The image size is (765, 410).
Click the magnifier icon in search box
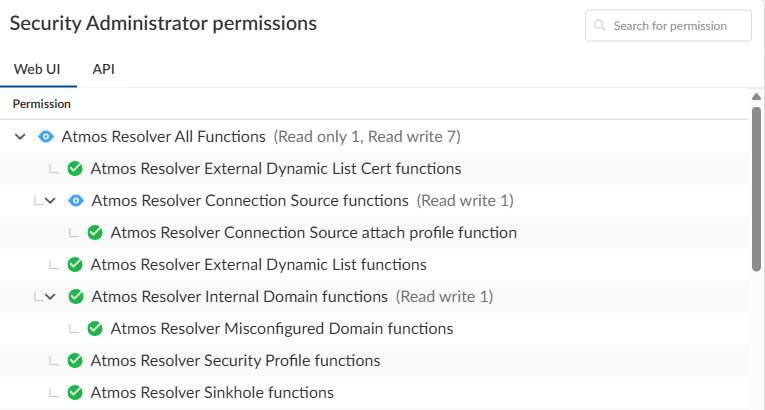[600, 26]
